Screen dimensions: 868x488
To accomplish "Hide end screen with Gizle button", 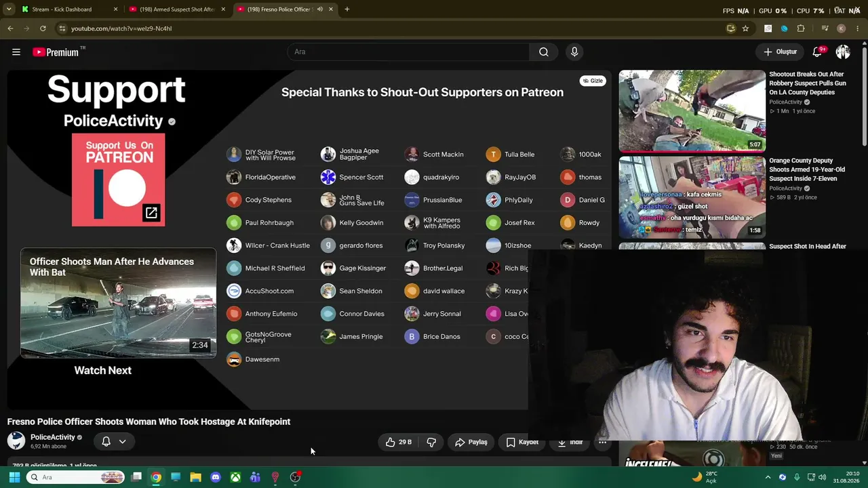I will coord(592,81).
